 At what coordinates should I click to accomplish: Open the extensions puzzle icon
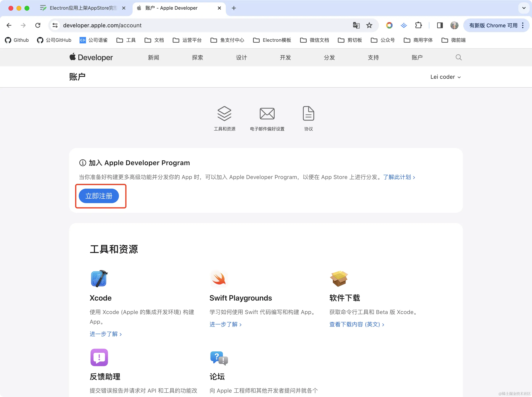pyautogui.click(x=418, y=25)
